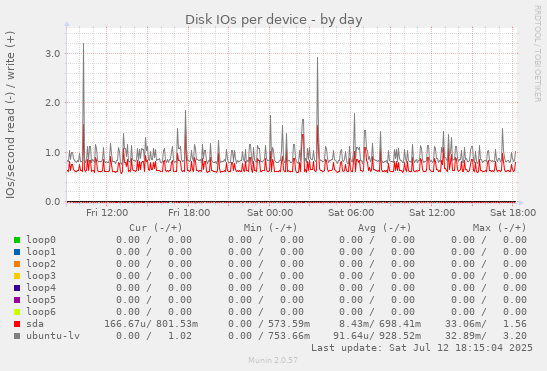Select the ubuntu-lv legend label
This screenshot has width=547, height=371.
point(53,336)
